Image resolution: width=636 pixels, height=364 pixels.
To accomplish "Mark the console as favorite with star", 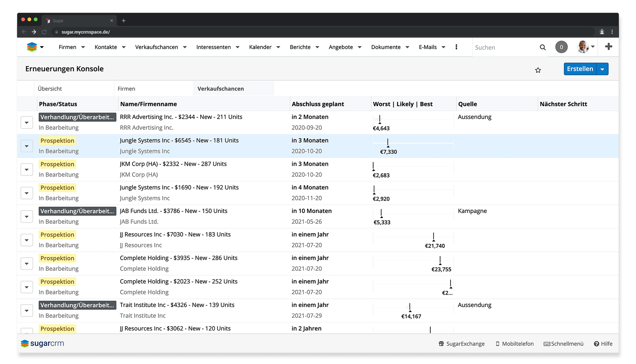I will pyautogui.click(x=538, y=70).
